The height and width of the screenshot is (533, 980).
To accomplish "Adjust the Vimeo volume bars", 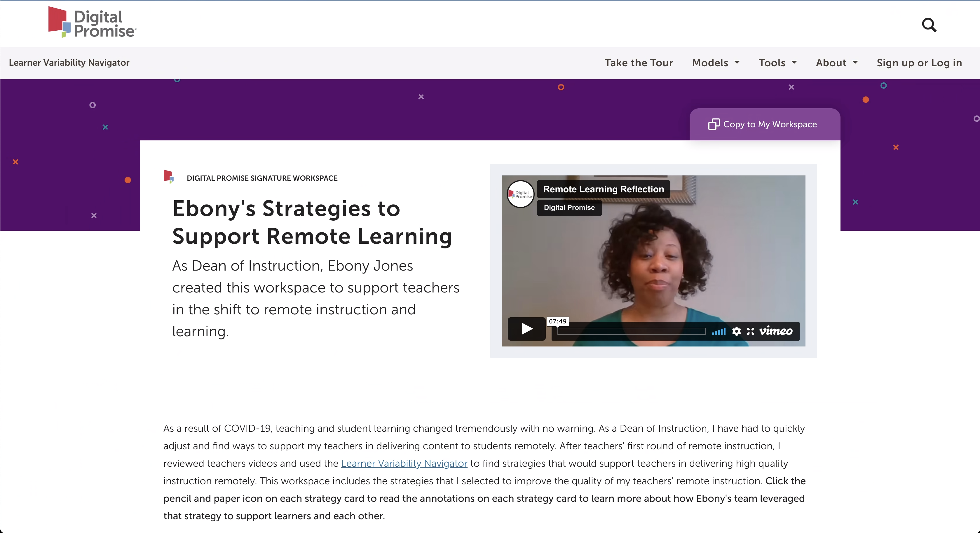I will (x=719, y=331).
